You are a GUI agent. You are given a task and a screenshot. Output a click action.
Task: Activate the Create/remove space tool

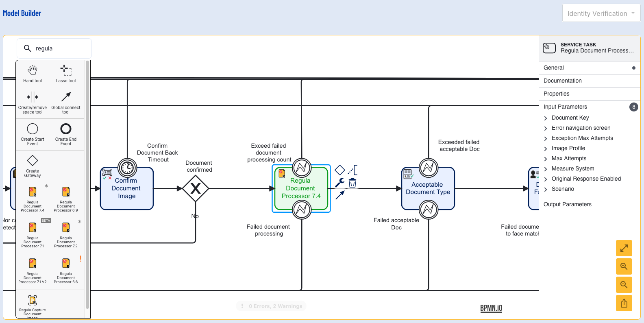(x=33, y=103)
